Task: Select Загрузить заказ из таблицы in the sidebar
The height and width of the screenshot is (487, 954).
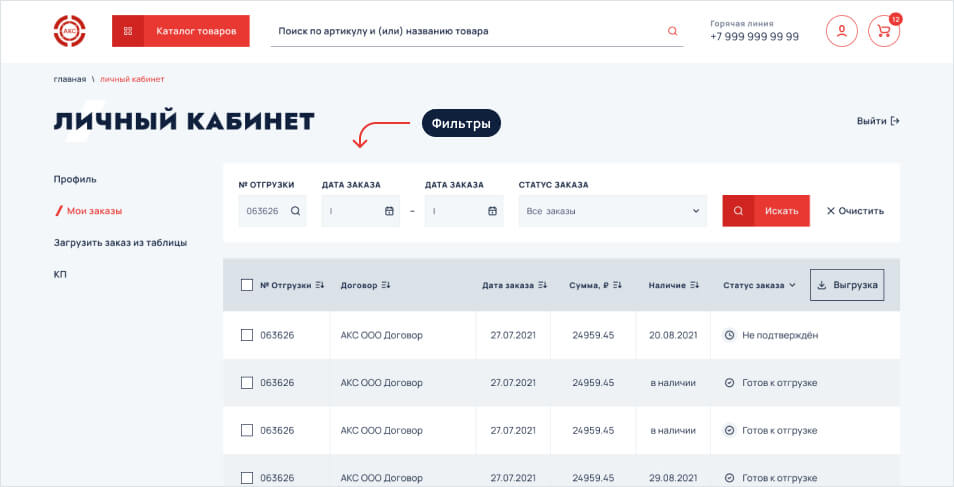Action: click(120, 242)
